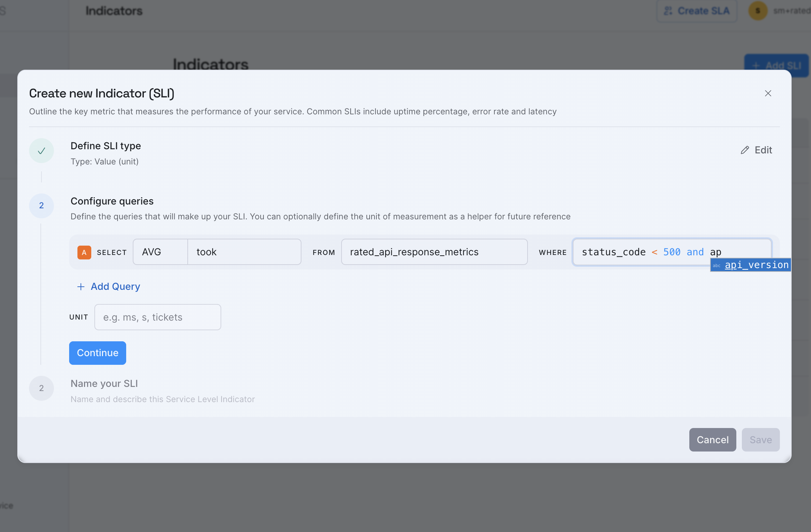Click the green checkmark step icon

[41, 151]
